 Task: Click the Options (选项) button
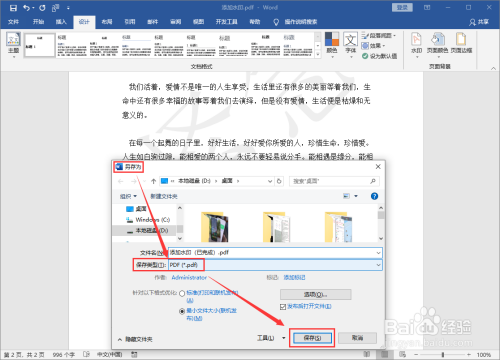pos(315,295)
